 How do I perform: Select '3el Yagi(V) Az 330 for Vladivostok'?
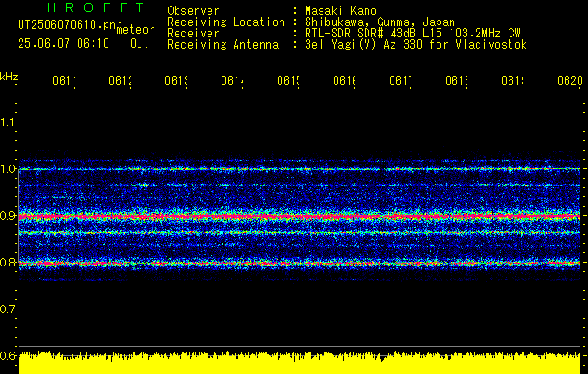pyautogui.click(x=416, y=45)
